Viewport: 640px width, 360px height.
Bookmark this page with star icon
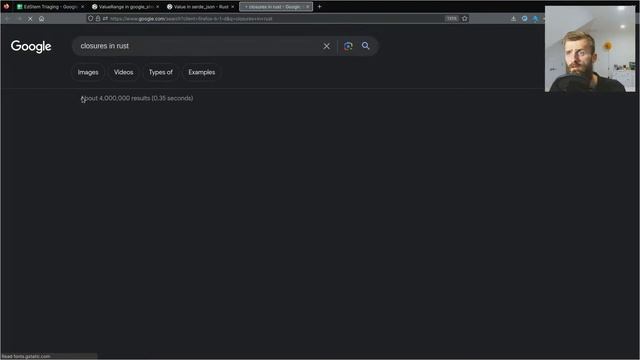click(x=464, y=19)
